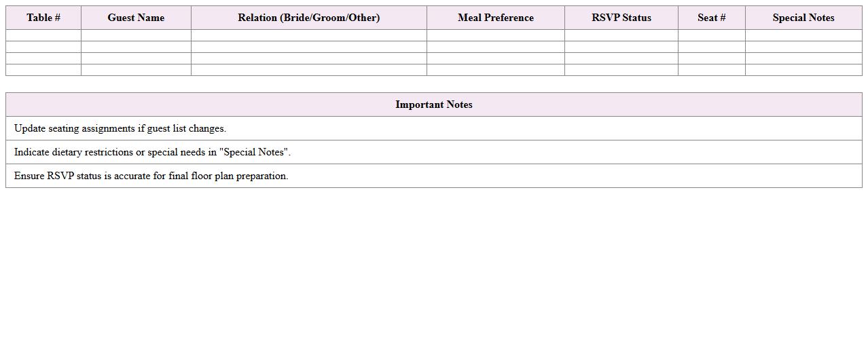Screen dimensions: 868x340
Task: Click the "Table #" column header
Action: click(x=43, y=18)
